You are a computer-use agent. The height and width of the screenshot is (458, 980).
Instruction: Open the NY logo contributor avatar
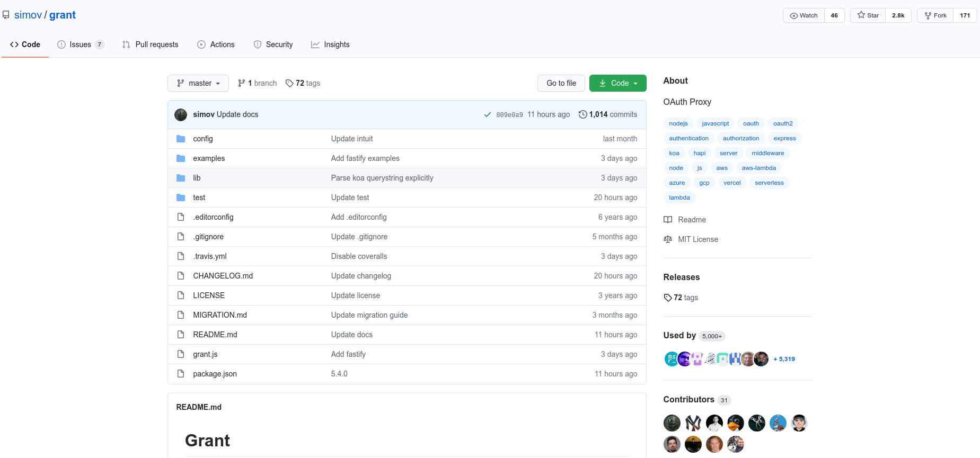tap(693, 423)
